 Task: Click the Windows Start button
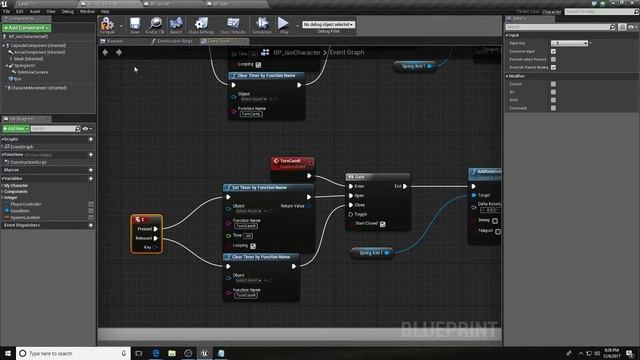point(8,353)
